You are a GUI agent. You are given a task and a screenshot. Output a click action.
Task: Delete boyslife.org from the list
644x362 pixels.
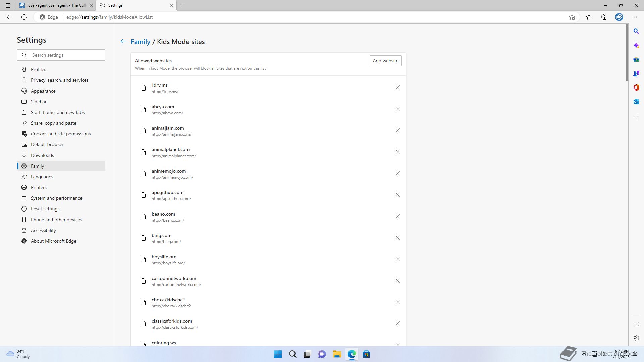[397, 259]
